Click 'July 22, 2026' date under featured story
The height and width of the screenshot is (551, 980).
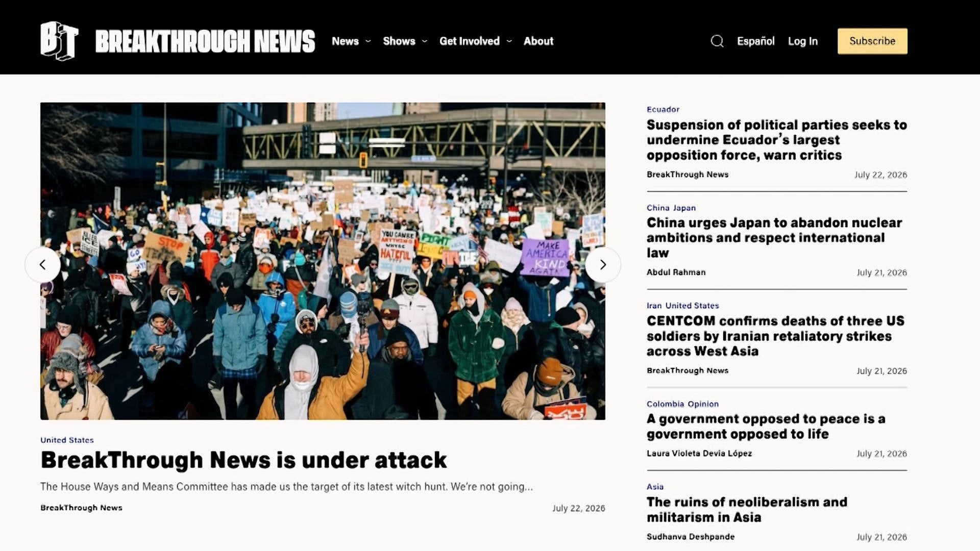point(579,508)
